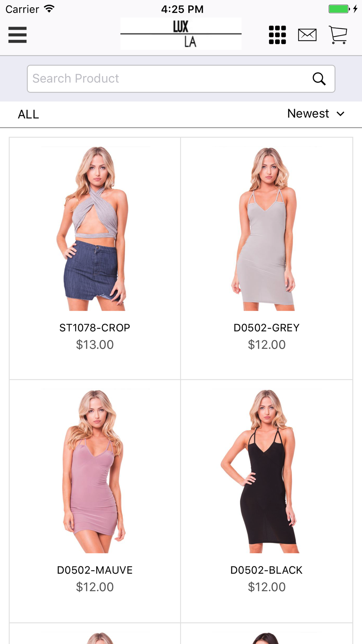The image size is (362, 644).
Task: View the shopping cart
Action: pyautogui.click(x=338, y=35)
